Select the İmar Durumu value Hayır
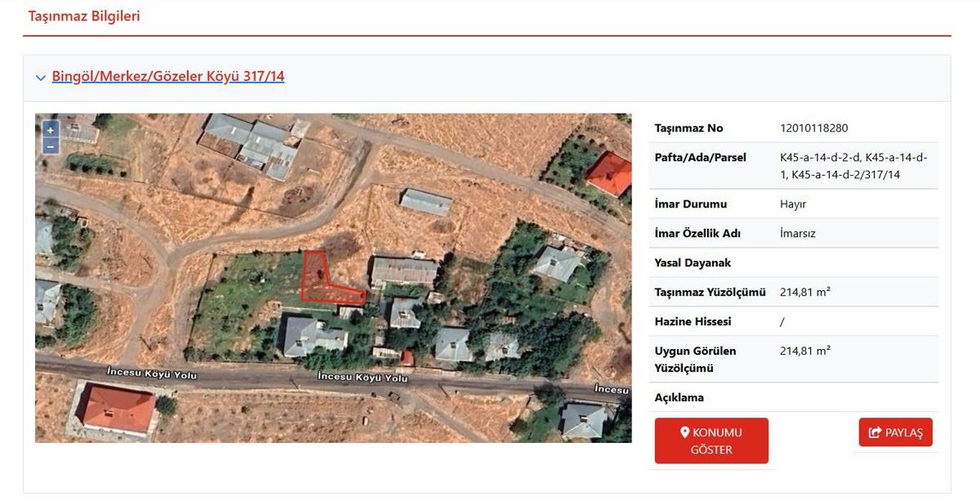 click(x=793, y=204)
